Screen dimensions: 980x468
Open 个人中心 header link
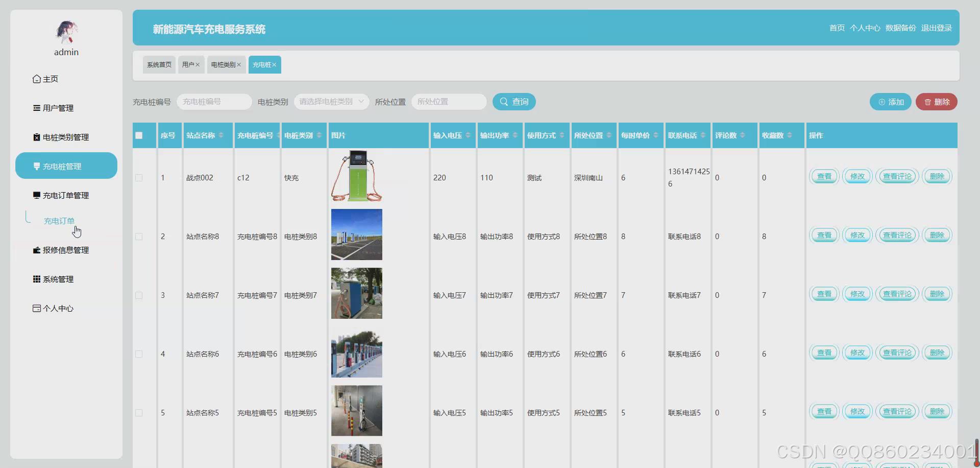tap(865, 28)
